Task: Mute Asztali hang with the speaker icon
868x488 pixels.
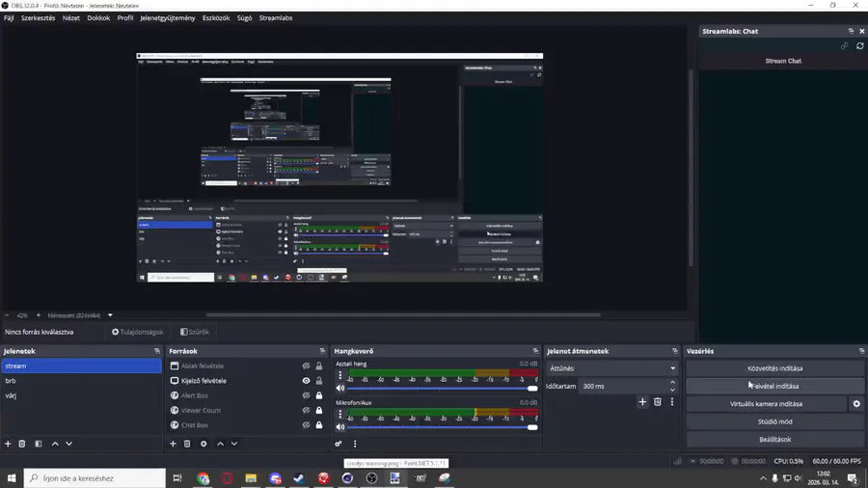Action: pyautogui.click(x=339, y=389)
